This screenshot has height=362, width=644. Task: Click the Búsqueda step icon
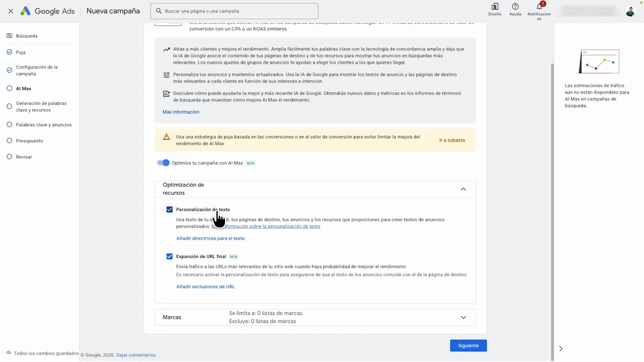(x=10, y=36)
